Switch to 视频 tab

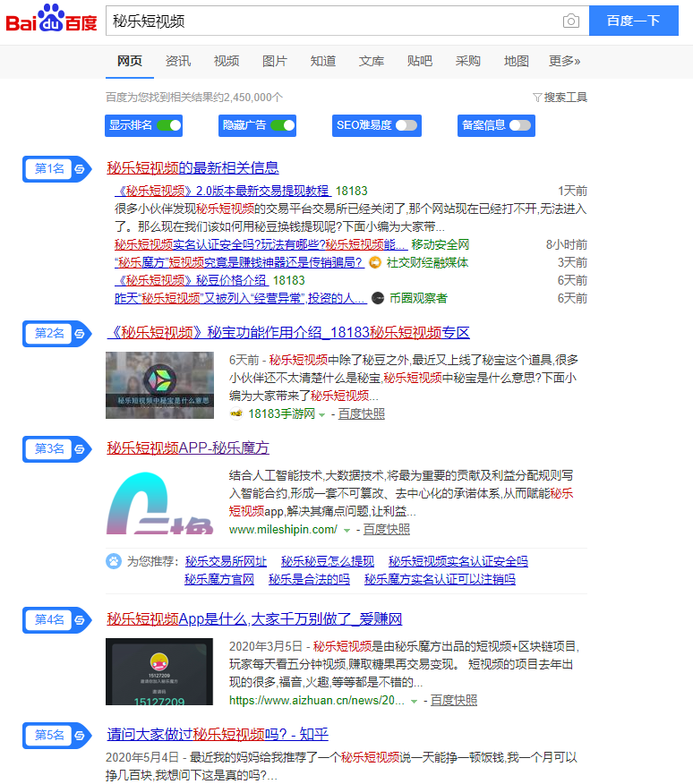227,62
